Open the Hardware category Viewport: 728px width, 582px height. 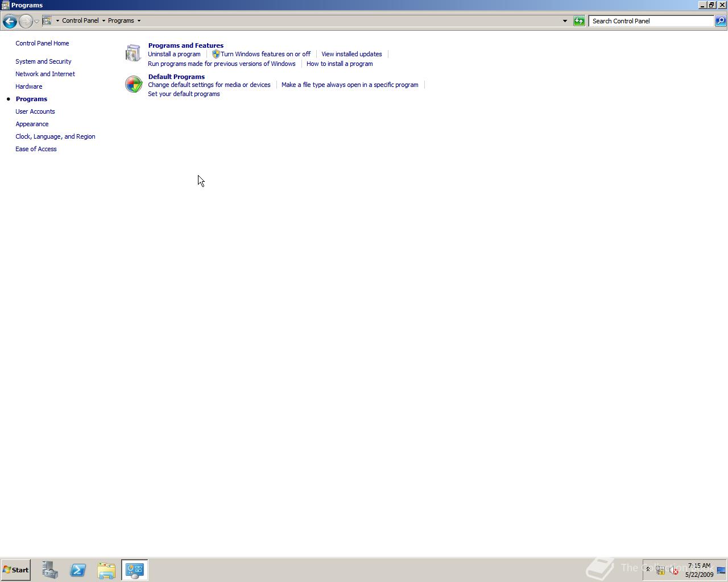click(x=28, y=86)
